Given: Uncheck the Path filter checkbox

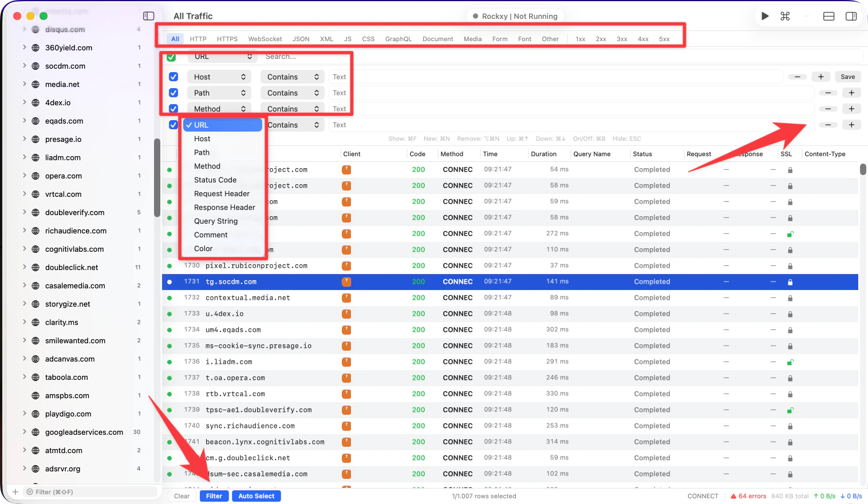Looking at the screenshot, I should (x=173, y=93).
